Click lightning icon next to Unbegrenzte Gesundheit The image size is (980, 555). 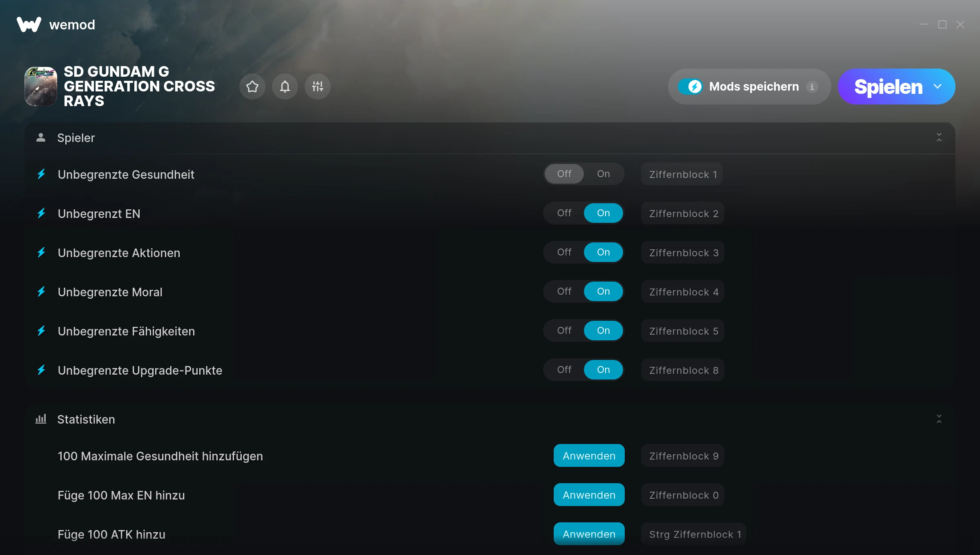(41, 174)
